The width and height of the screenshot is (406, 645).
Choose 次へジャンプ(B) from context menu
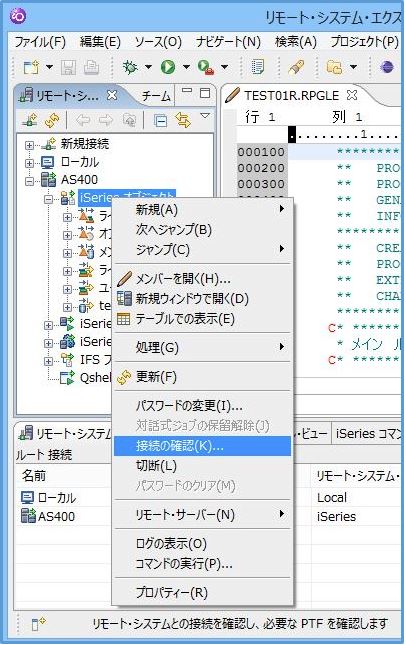(202, 230)
